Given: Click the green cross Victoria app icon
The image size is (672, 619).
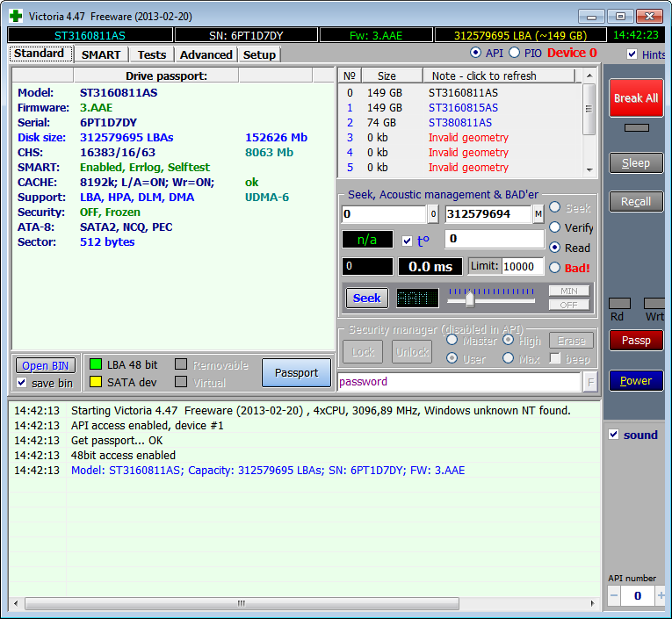Looking at the screenshot, I should coord(16,17).
